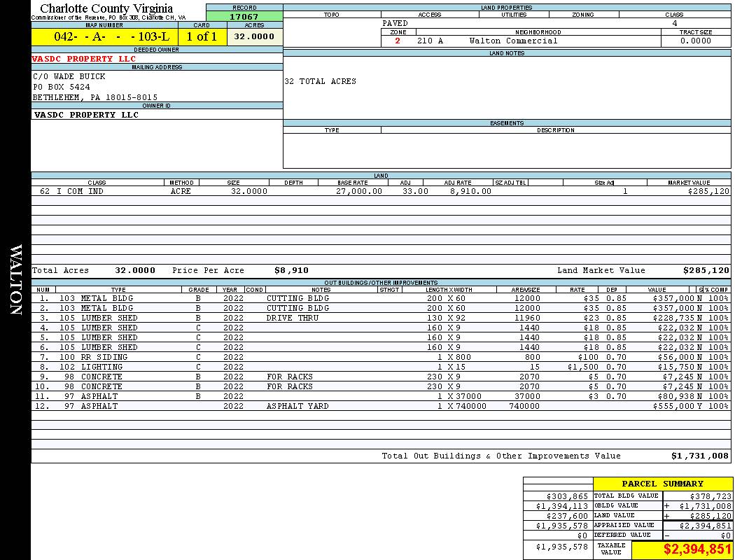Click the Land Market Value $285,120 total

click(x=706, y=270)
